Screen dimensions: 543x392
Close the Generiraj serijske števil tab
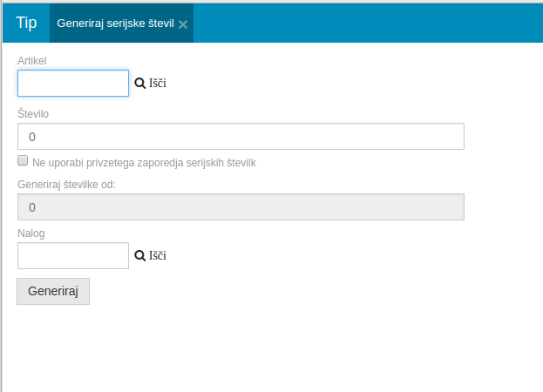(183, 24)
